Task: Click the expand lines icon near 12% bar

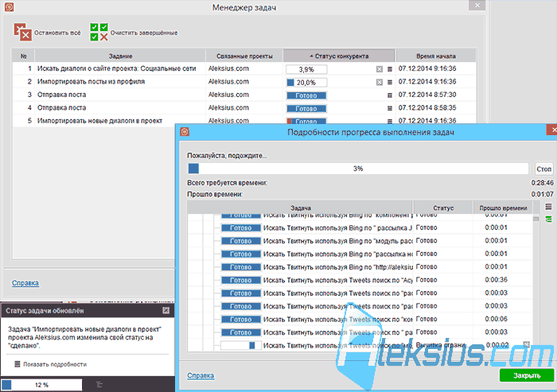Action: click(99, 385)
